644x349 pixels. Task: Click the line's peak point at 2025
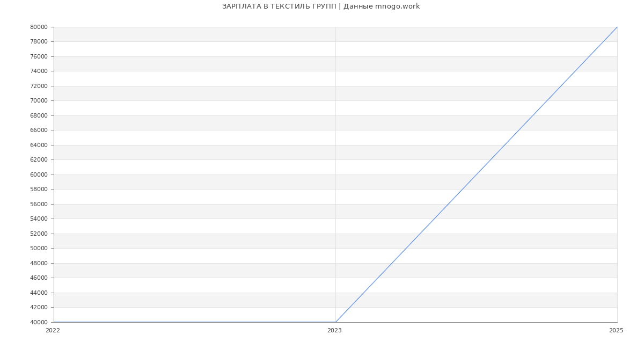[x=617, y=27]
